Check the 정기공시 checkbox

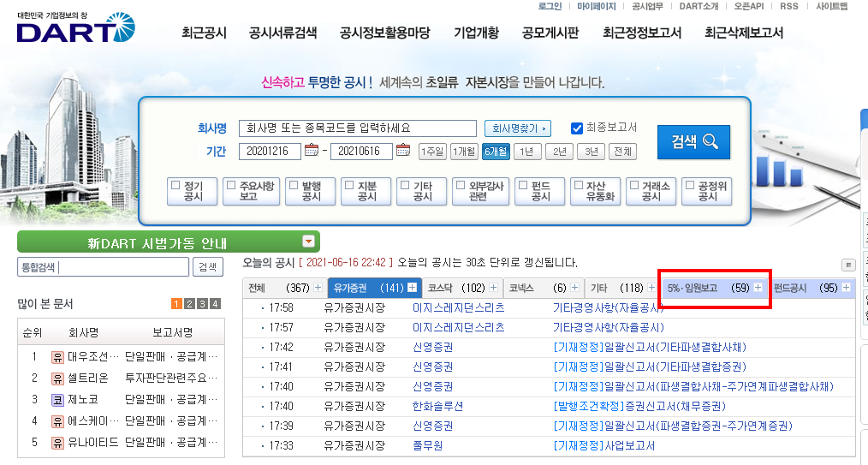pos(176,185)
